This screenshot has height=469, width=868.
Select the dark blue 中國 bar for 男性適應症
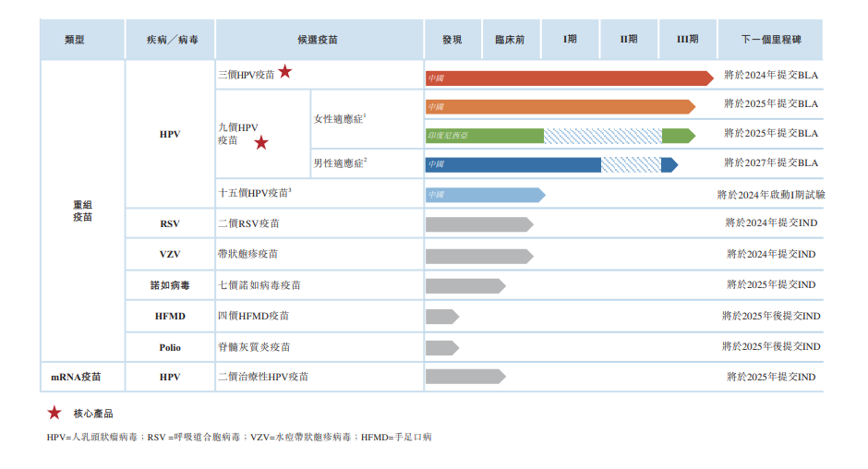pos(512,165)
